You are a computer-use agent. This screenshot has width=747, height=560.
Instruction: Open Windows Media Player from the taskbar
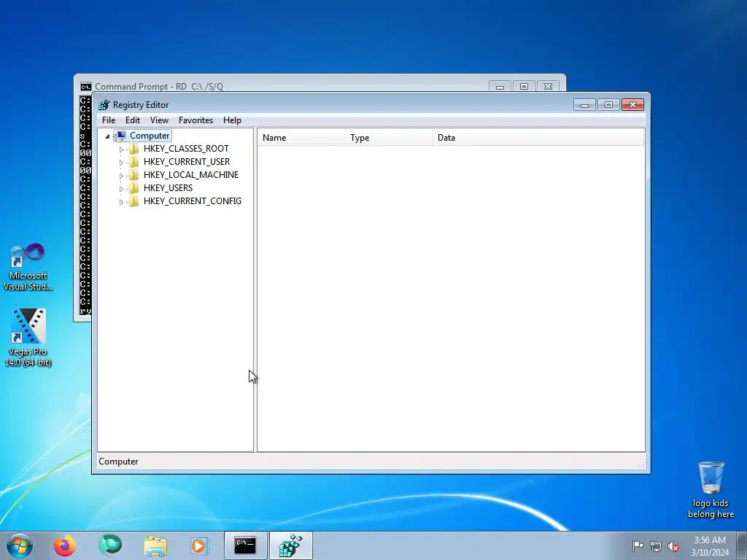(x=199, y=545)
